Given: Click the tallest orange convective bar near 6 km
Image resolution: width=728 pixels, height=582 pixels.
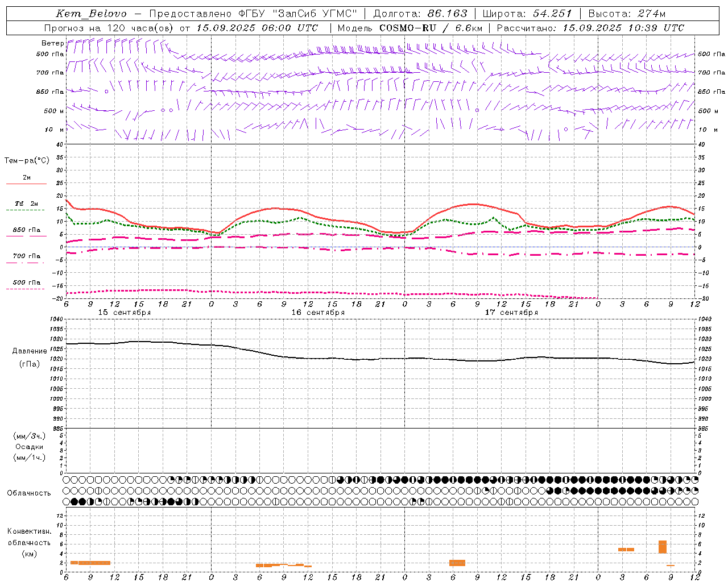Looking at the screenshot, I should (663, 547).
